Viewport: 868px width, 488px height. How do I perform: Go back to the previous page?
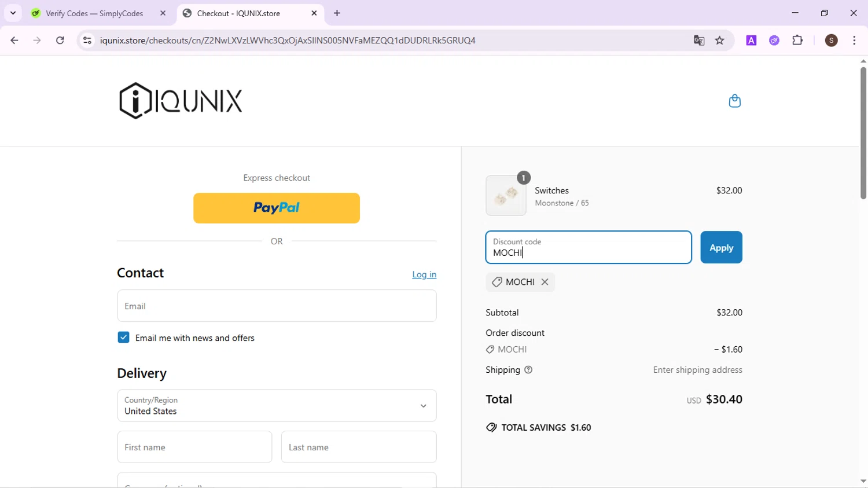click(14, 41)
